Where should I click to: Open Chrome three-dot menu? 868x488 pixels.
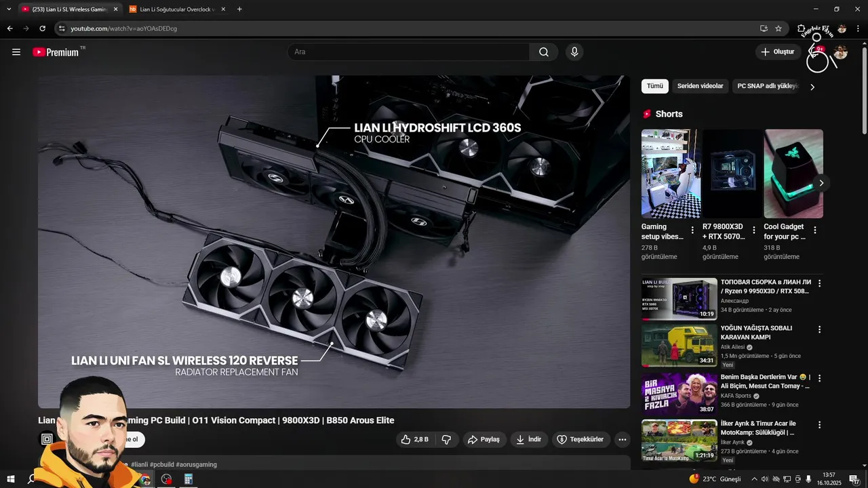[859, 28]
